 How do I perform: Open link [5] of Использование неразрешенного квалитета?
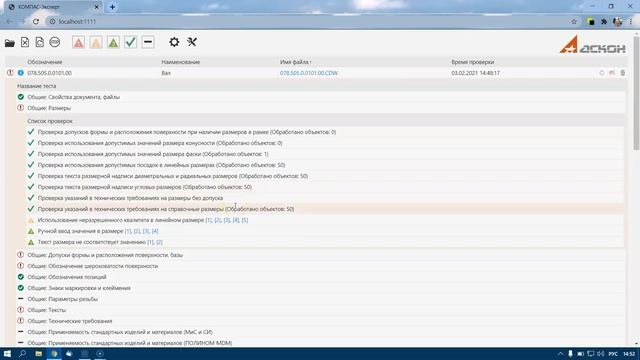[244, 220]
